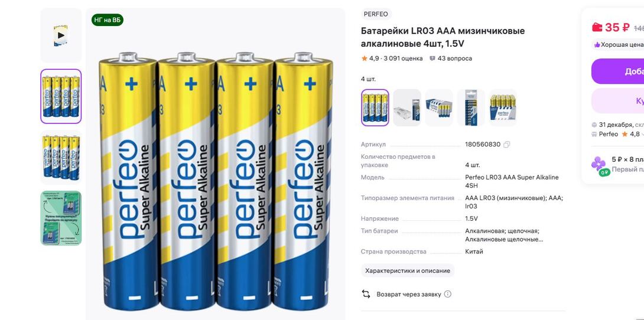Choose the single blister pack variant
Screen dimensions: 644x320
pyautogui.click(x=407, y=107)
